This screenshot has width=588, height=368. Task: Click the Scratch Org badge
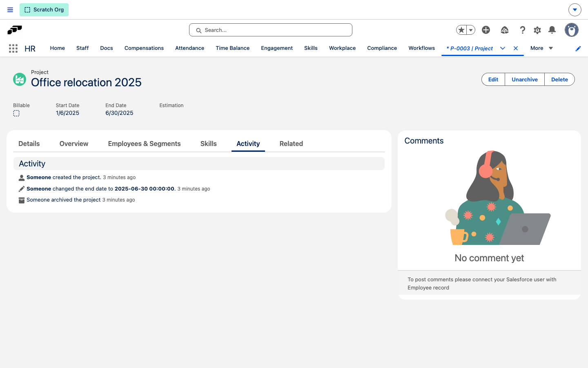44,10
